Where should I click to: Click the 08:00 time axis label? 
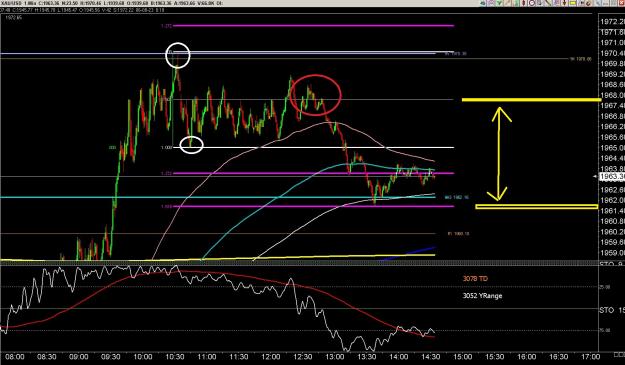(14, 357)
